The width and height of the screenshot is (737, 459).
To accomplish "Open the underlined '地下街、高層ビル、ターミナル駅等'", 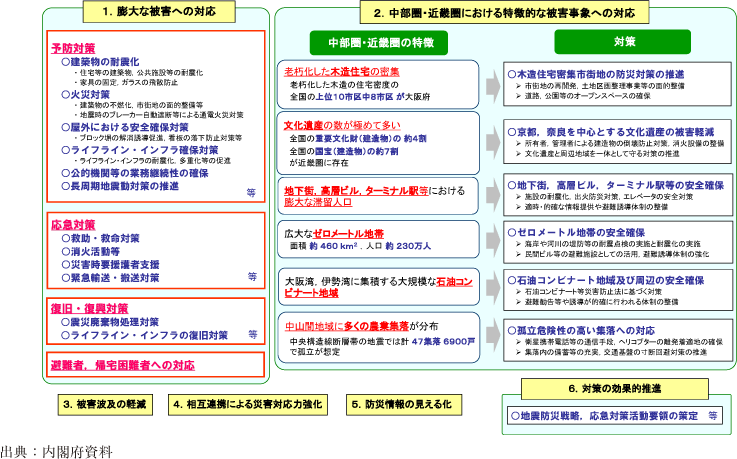I will pyautogui.click(x=356, y=190).
